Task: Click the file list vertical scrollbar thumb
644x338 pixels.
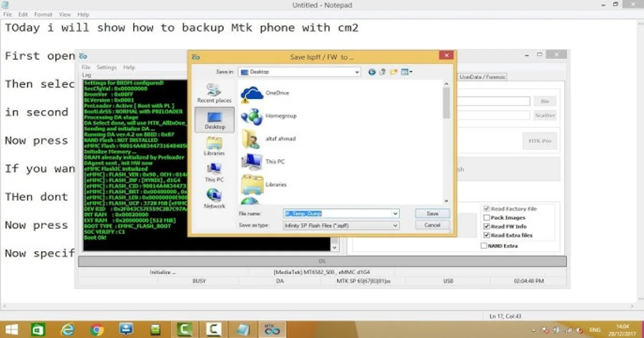Action: click(x=447, y=103)
